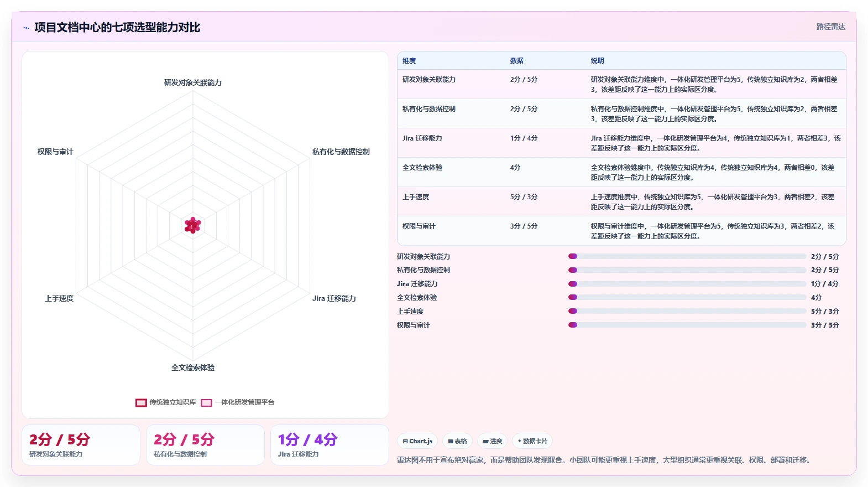Click the radar axis label 研发对象关联能力
Screen dimensions: 868x487
[193, 82]
